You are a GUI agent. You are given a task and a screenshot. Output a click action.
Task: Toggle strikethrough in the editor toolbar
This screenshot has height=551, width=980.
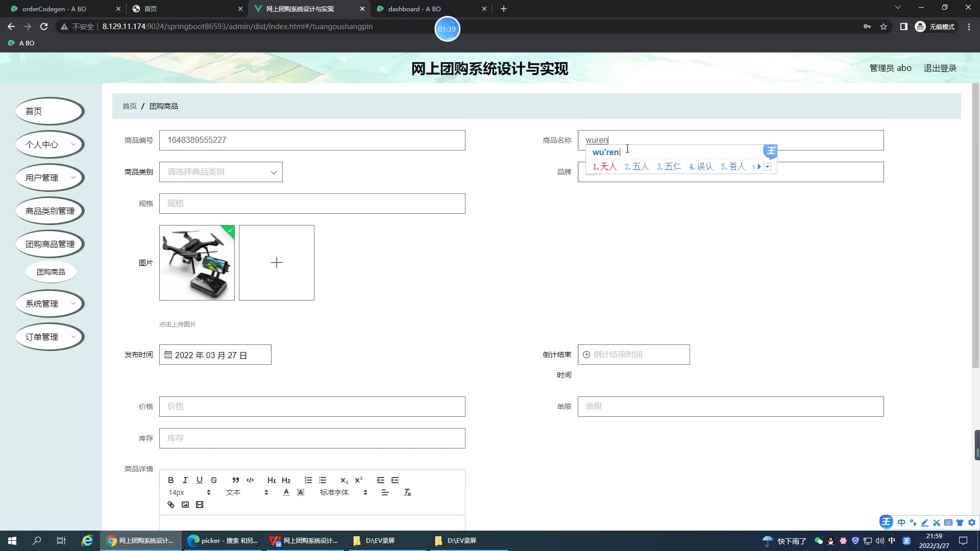pyautogui.click(x=214, y=480)
